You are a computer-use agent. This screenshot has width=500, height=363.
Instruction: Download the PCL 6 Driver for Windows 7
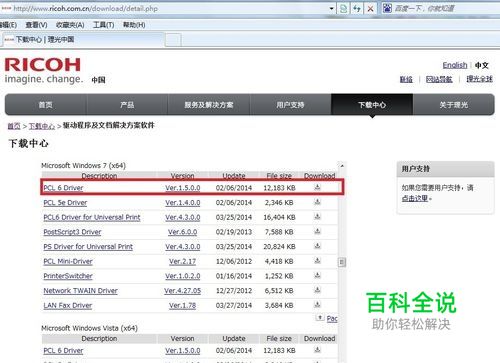[317, 187]
